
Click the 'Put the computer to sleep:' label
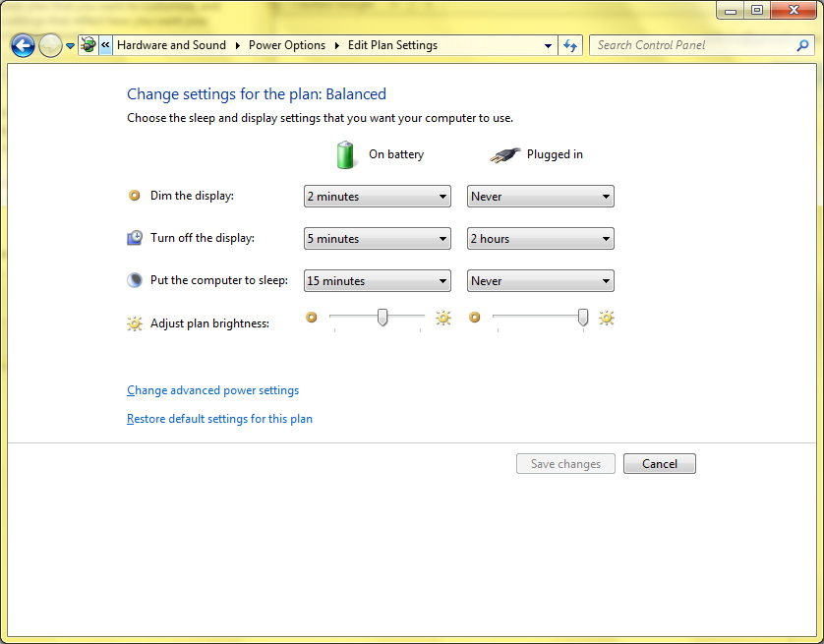point(219,280)
